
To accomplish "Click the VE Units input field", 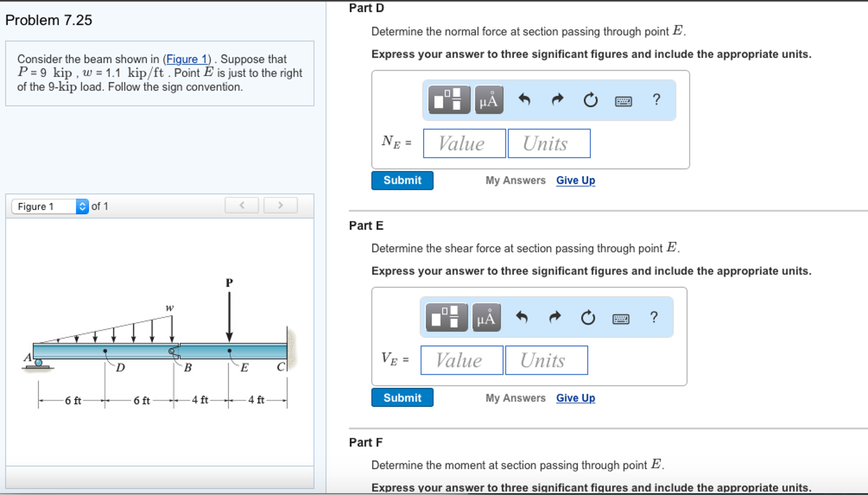I will [546, 360].
